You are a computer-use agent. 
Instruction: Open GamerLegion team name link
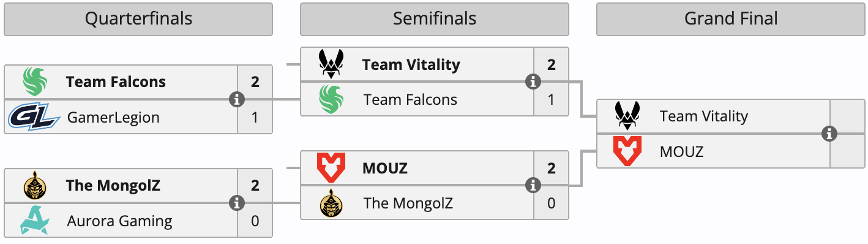(x=113, y=117)
